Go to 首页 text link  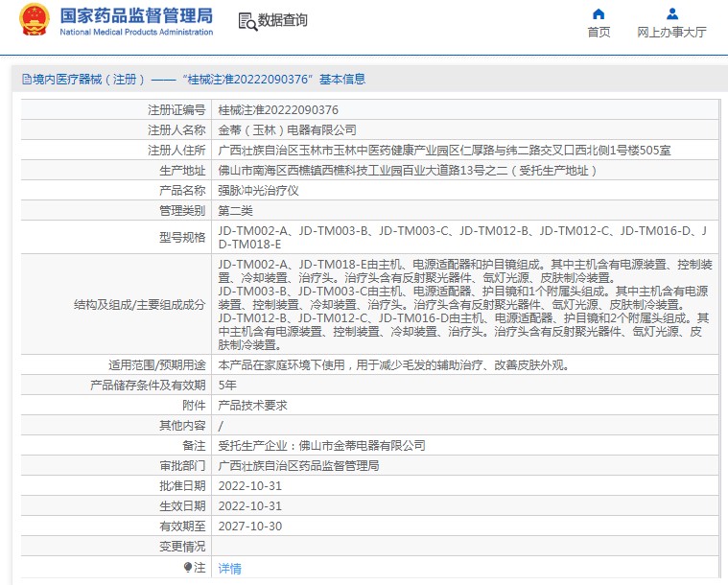click(599, 32)
